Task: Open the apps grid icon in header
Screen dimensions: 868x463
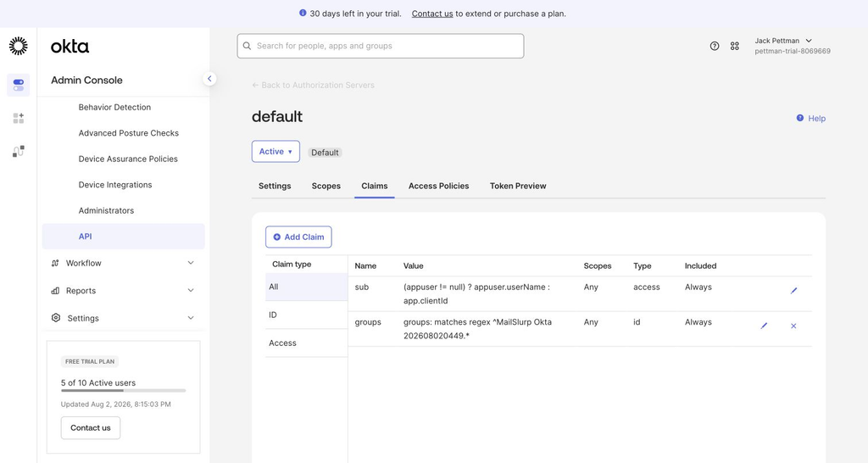Action: pyautogui.click(x=735, y=46)
